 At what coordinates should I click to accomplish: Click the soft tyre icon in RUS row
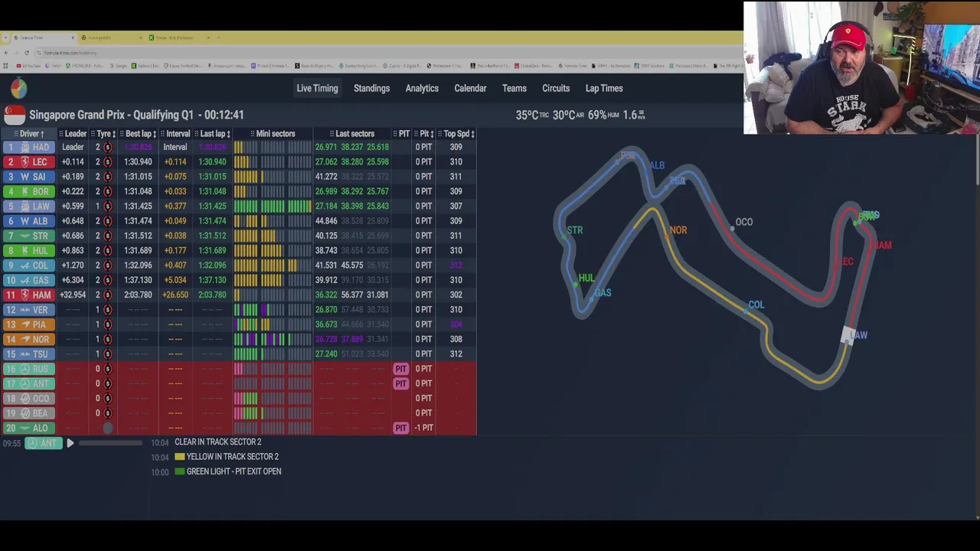108,369
